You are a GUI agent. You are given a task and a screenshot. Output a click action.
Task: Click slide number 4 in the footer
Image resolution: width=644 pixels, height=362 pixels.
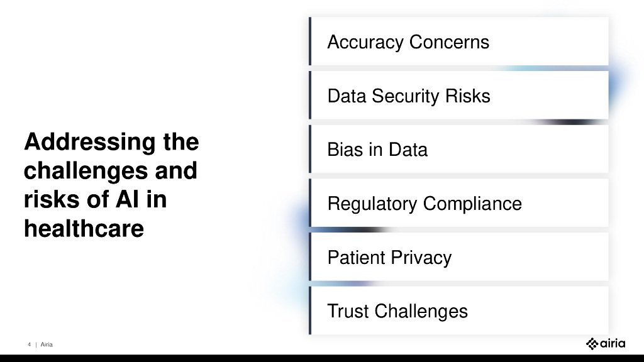29,344
